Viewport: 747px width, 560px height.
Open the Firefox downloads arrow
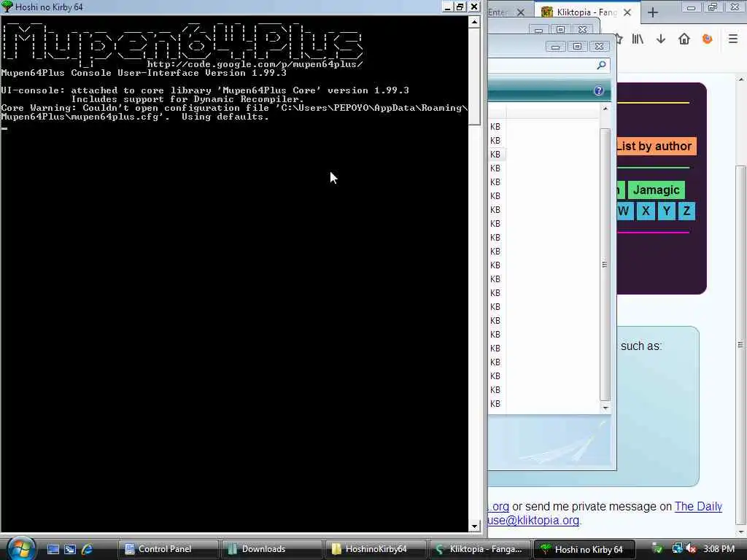661,39
